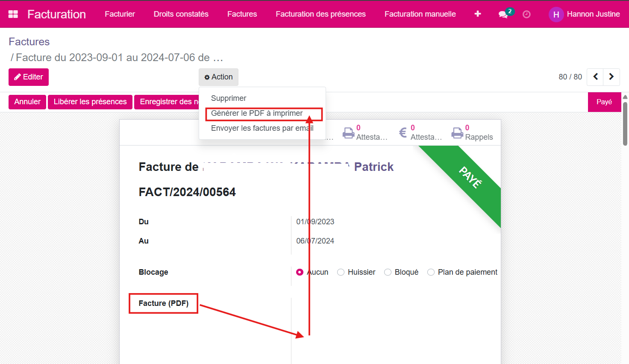Select the Aucun blocage radio button
The width and height of the screenshot is (629, 364).
[300, 272]
